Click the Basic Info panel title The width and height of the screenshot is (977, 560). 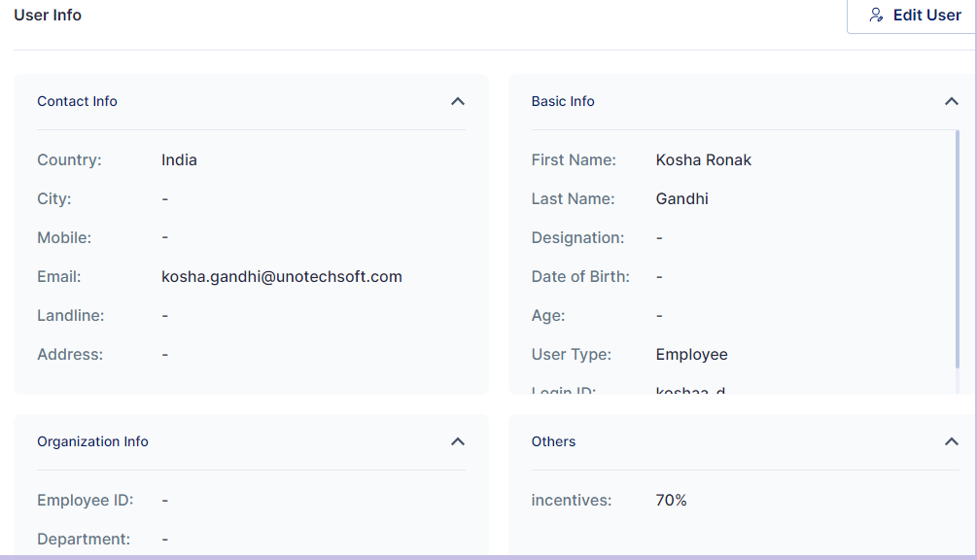(563, 101)
